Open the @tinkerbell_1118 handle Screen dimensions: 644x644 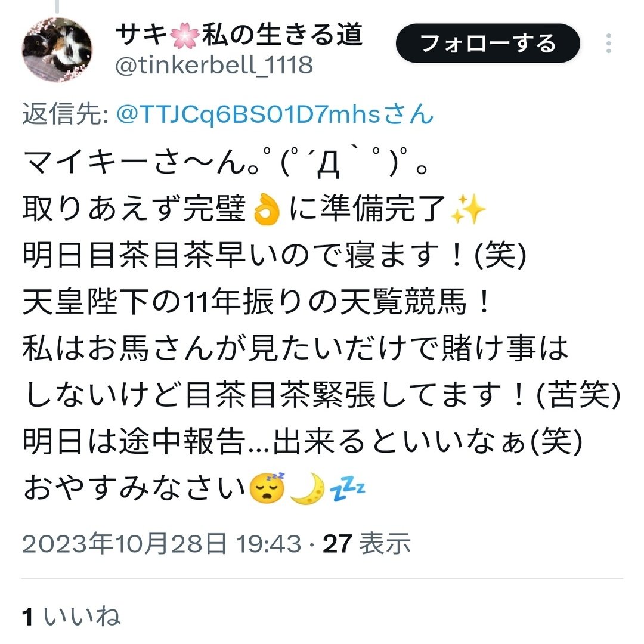pyautogui.click(x=214, y=66)
